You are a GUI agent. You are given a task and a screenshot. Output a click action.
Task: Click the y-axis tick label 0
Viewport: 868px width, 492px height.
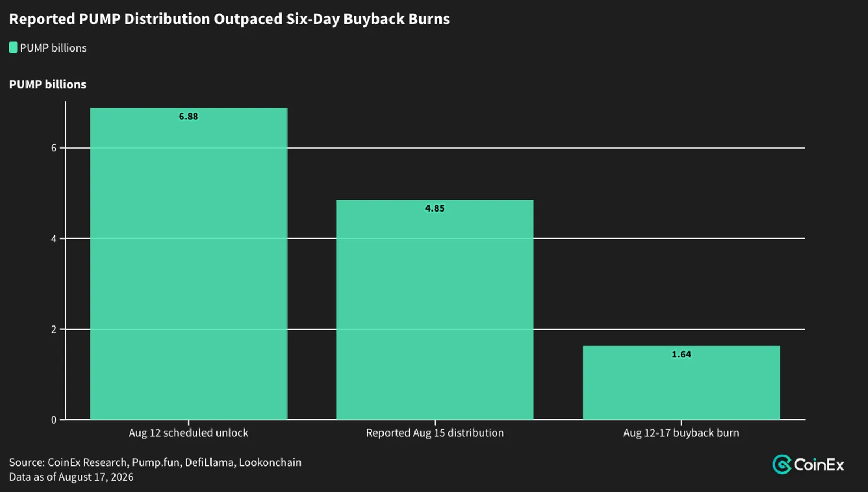54,420
